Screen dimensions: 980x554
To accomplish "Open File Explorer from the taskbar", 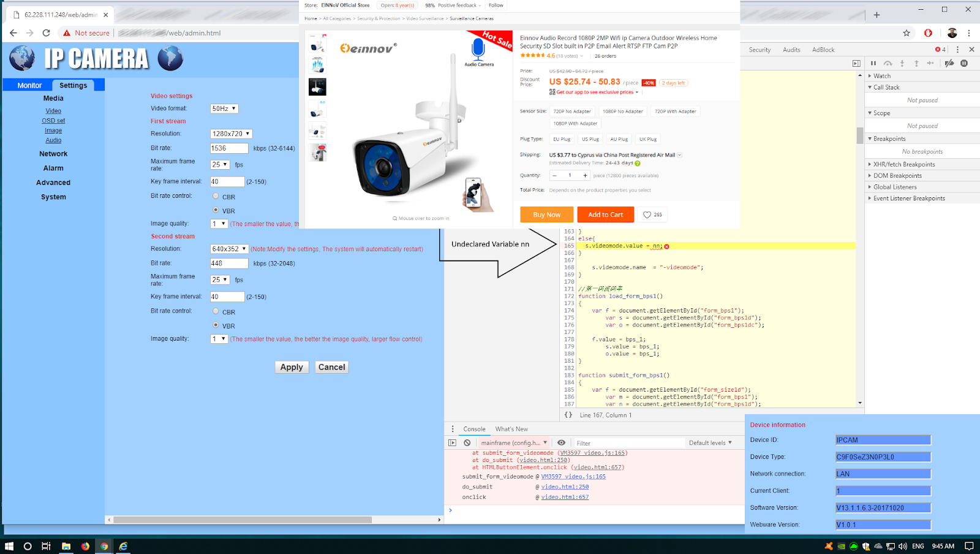I will click(66, 546).
